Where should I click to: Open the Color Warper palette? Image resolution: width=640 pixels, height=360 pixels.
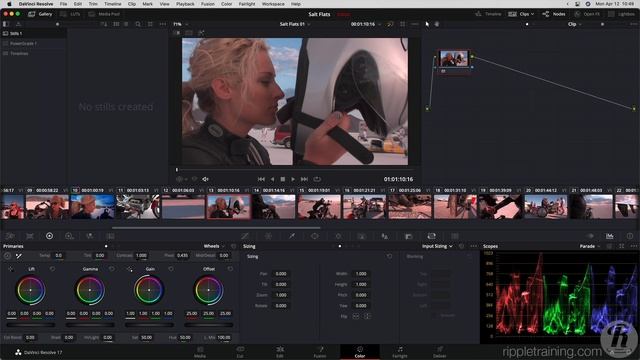coord(268,236)
